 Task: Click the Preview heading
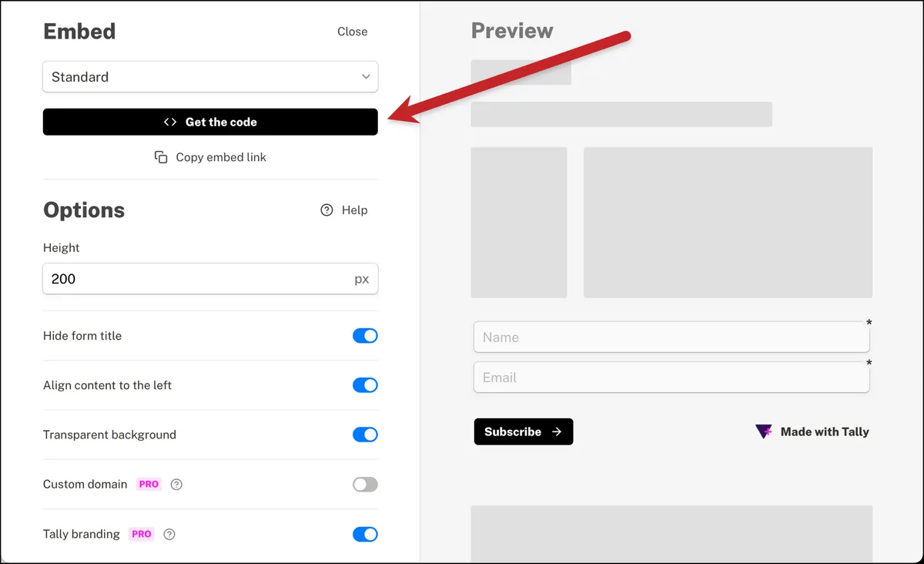coord(512,31)
